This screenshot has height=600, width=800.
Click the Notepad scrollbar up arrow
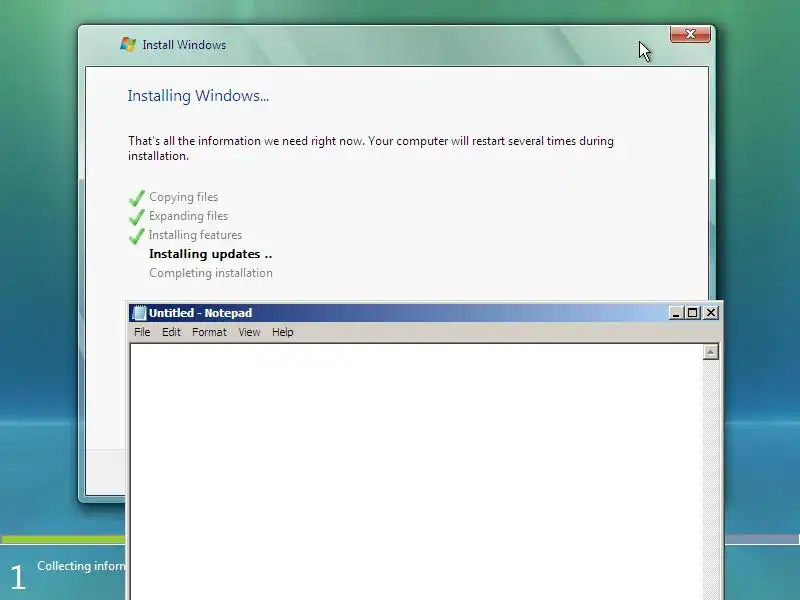(710, 352)
